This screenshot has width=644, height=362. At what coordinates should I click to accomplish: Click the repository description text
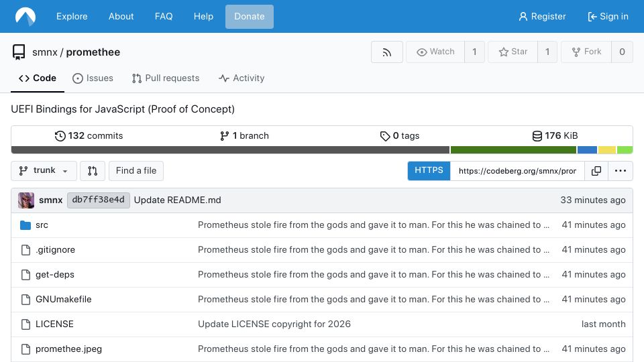[123, 109]
